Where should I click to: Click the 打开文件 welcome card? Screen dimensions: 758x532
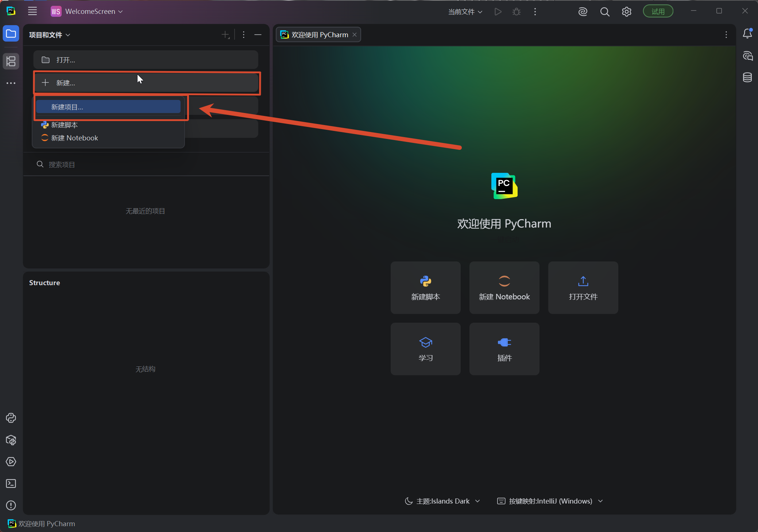click(583, 288)
